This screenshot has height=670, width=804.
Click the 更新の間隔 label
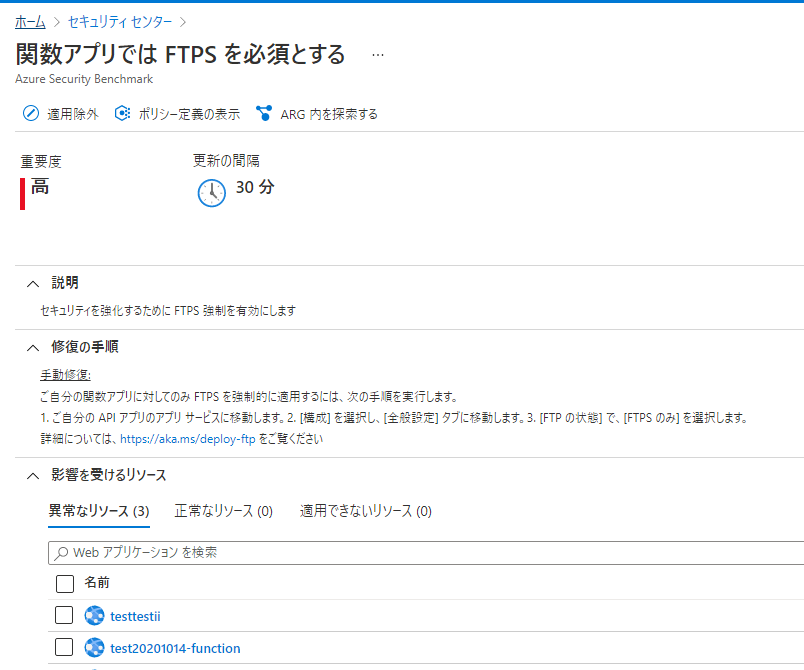pos(226,161)
